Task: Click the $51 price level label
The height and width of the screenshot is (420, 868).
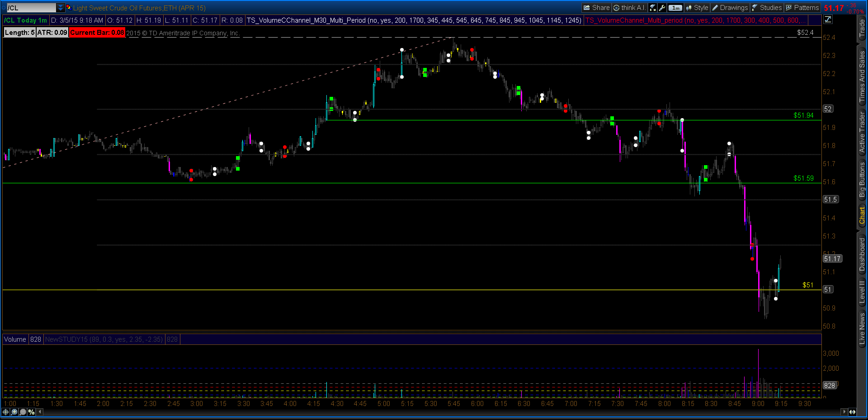Action: (x=808, y=285)
